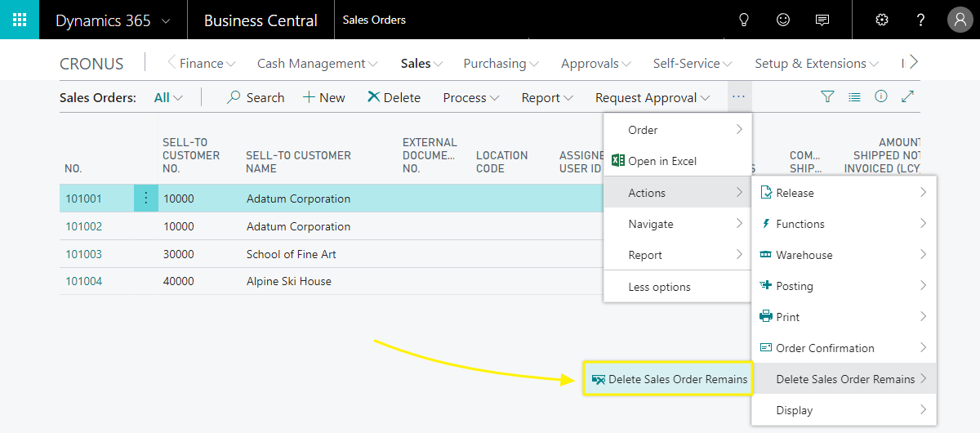
Task: Open the settings gear icon
Action: 882,20
